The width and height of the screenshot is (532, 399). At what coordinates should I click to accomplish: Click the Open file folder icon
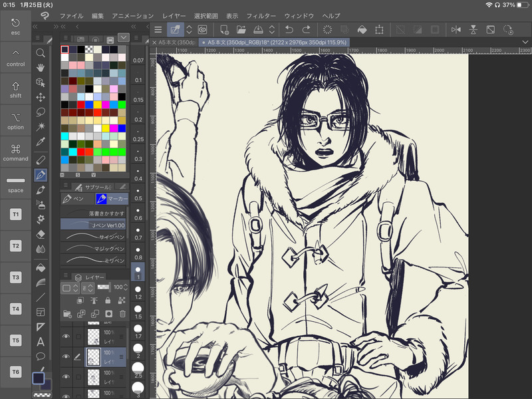pyautogui.click(x=241, y=30)
